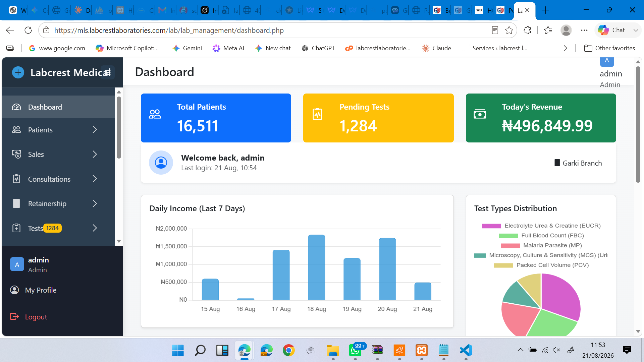Click the Today's Revenue card
Screen dimensions: 644x362
pyautogui.click(x=541, y=118)
